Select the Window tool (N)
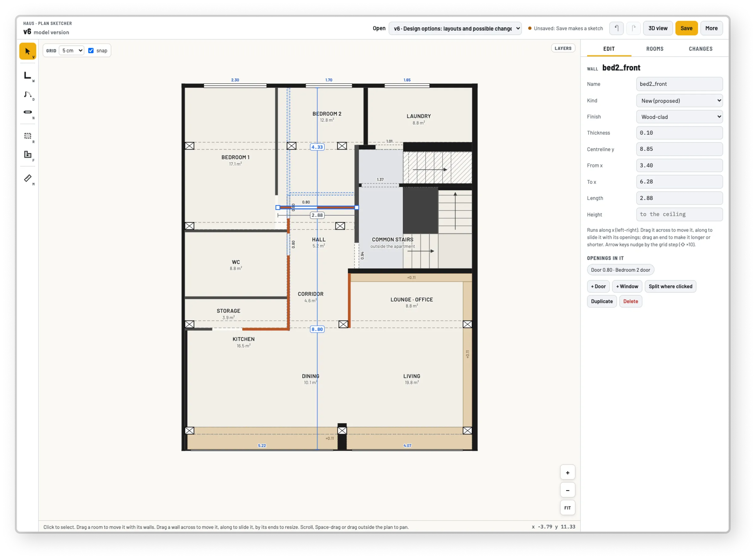 tap(28, 113)
